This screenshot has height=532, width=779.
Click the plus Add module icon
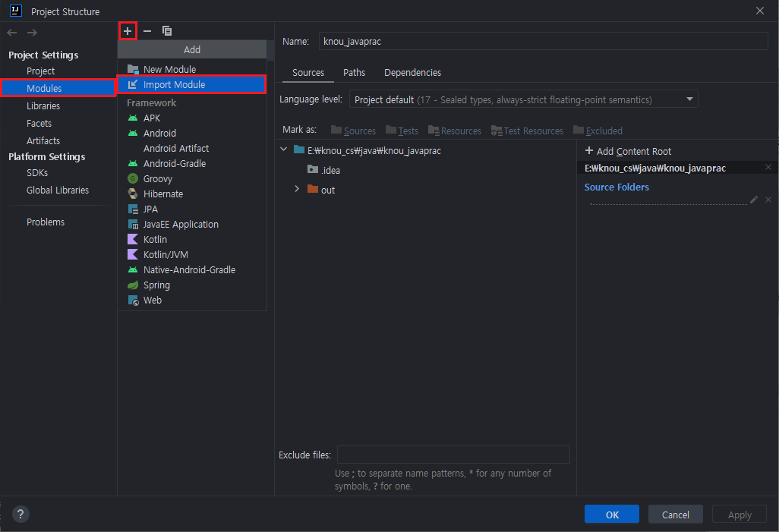click(128, 31)
